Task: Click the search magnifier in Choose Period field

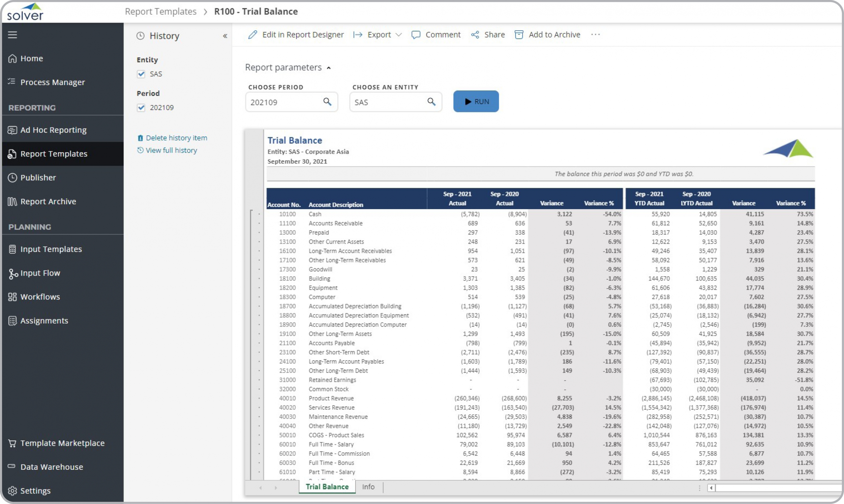Action: pos(327,101)
